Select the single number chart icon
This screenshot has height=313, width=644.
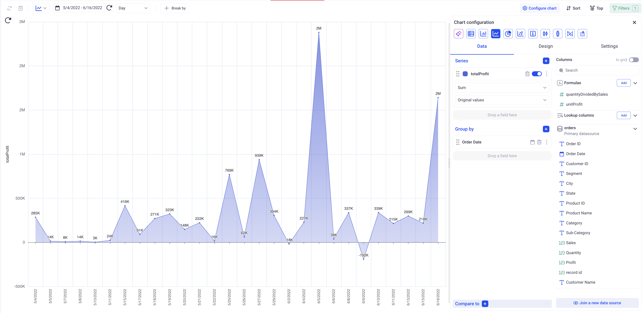tap(533, 34)
